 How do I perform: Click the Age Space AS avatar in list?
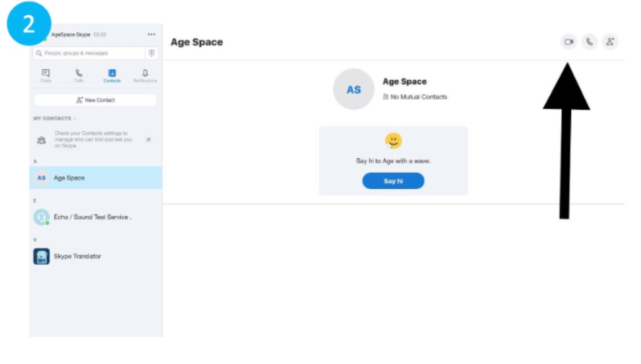(42, 178)
